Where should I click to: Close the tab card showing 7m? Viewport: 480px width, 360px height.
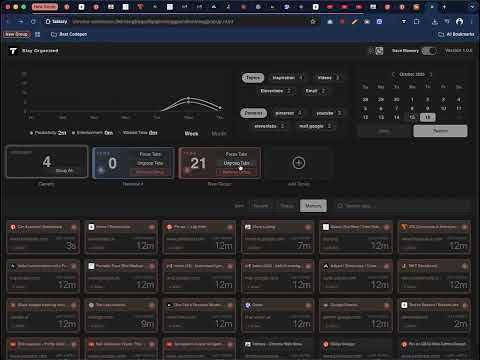coord(308,227)
